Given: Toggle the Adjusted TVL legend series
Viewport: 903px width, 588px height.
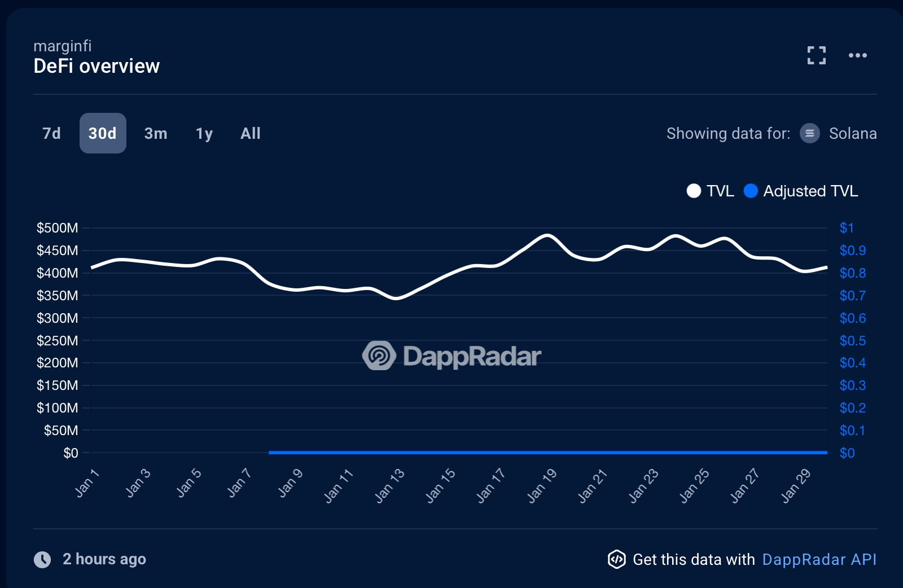Looking at the screenshot, I should pyautogui.click(x=801, y=191).
